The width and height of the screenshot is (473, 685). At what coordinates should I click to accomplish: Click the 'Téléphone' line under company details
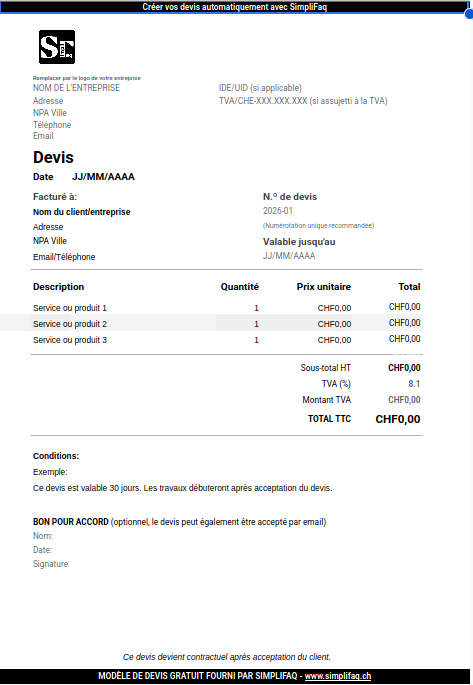(52, 125)
